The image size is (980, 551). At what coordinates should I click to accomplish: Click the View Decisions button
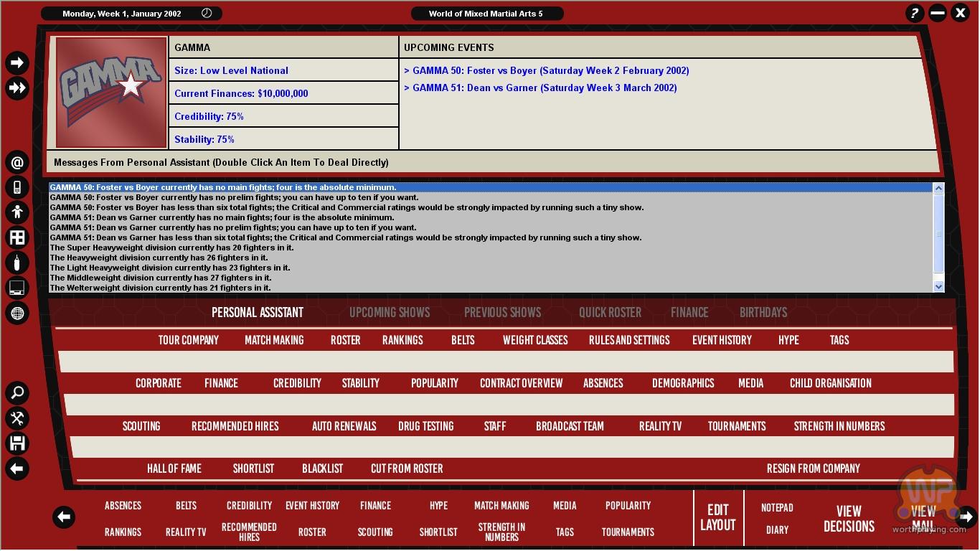[849, 519]
